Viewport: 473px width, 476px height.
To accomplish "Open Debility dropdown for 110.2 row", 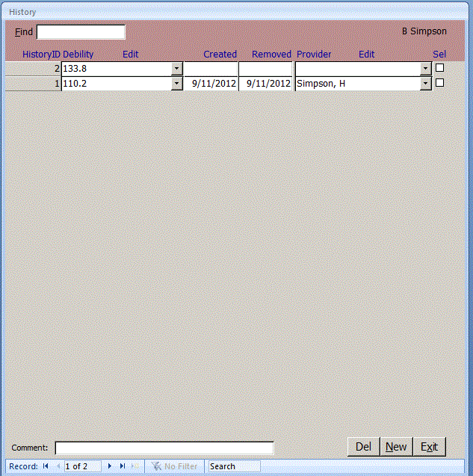I will pos(176,84).
